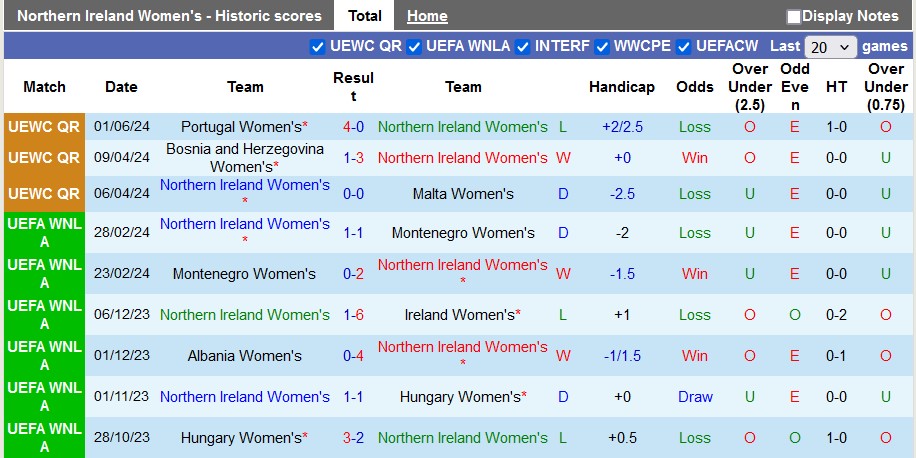The image size is (916, 458).
Task: Click the 0-2 result on 23/02/24
Action: [353, 273]
